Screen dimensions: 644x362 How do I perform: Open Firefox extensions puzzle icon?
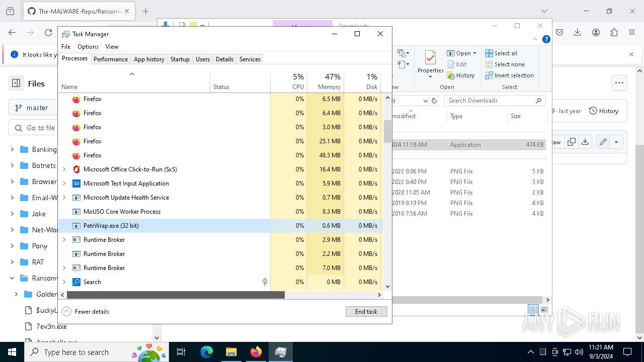(614, 32)
